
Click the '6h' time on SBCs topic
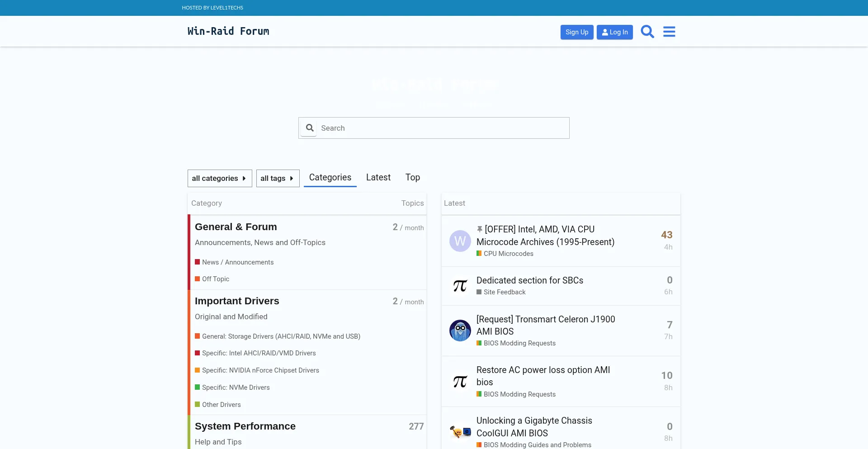point(668,292)
